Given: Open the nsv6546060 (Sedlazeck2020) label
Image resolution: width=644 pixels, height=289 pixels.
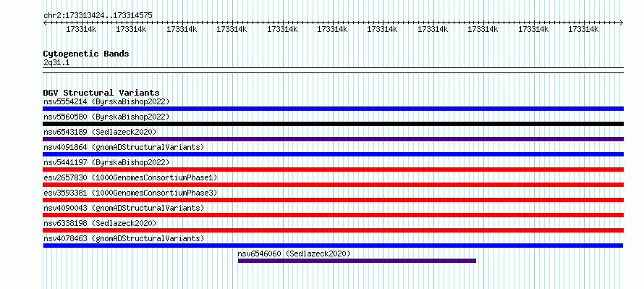Looking at the screenshot, I should click(x=294, y=254).
